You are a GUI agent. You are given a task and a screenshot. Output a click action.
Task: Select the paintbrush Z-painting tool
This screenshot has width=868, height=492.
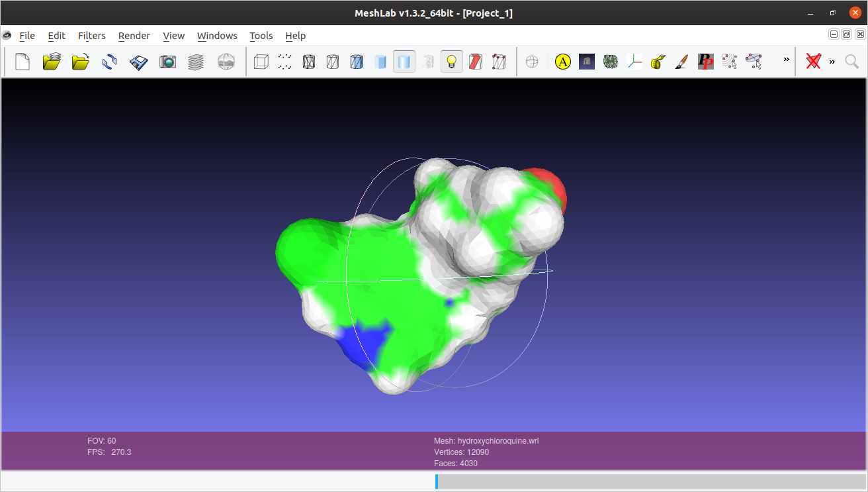pos(681,62)
